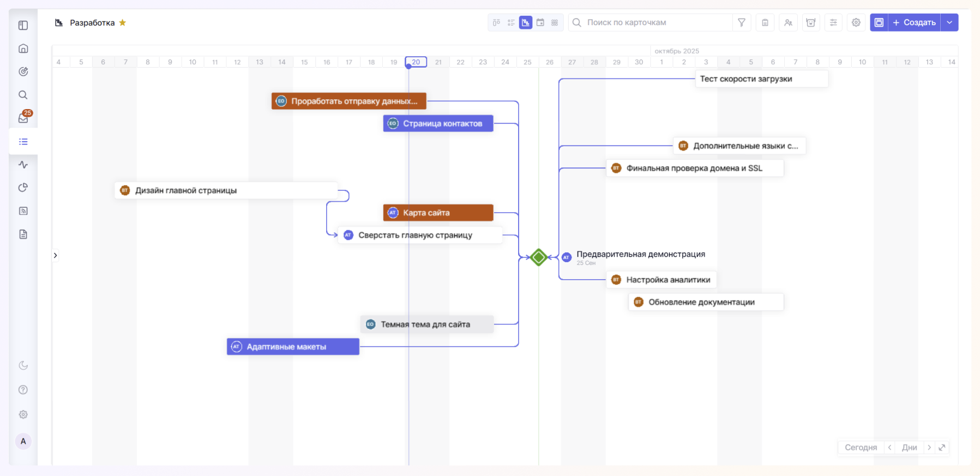The width and height of the screenshot is (980, 476).
Task: Click the Создать button
Action: point(915,22)
